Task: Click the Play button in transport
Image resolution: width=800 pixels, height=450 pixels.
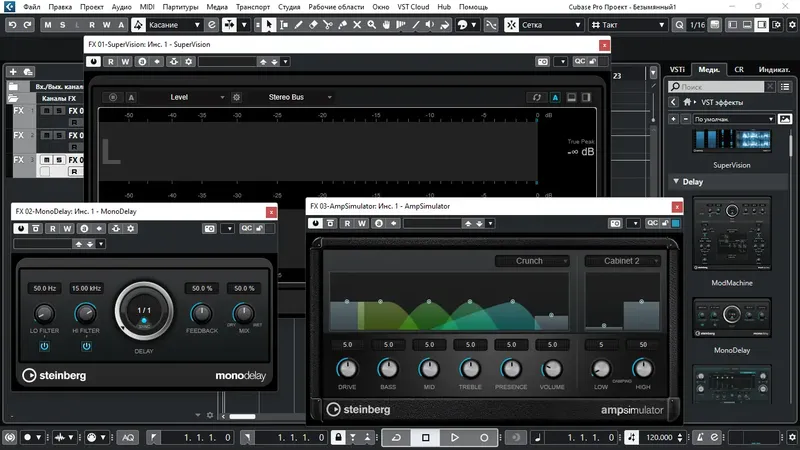Action: click(x=455, y=437)
